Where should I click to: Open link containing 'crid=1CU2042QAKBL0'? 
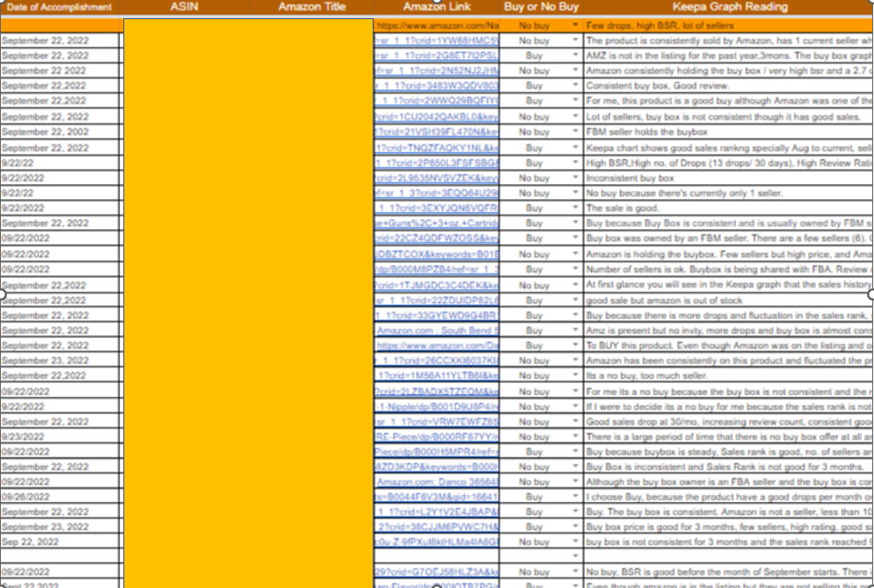tap(437, 117)
